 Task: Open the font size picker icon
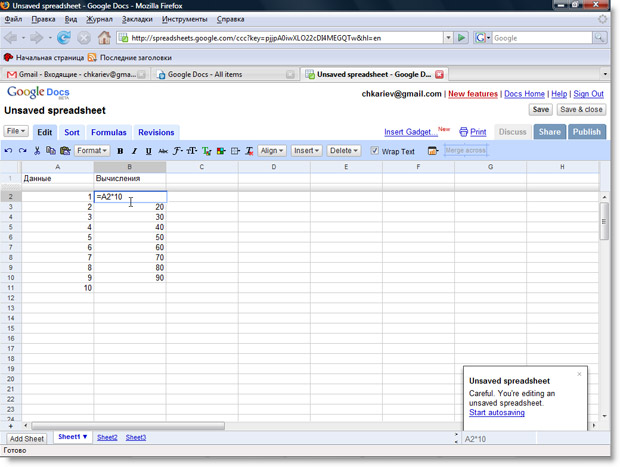coord(192,151)
